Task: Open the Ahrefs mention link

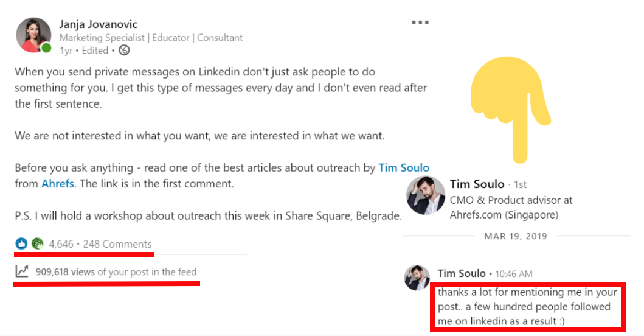Action: point(58,183)
